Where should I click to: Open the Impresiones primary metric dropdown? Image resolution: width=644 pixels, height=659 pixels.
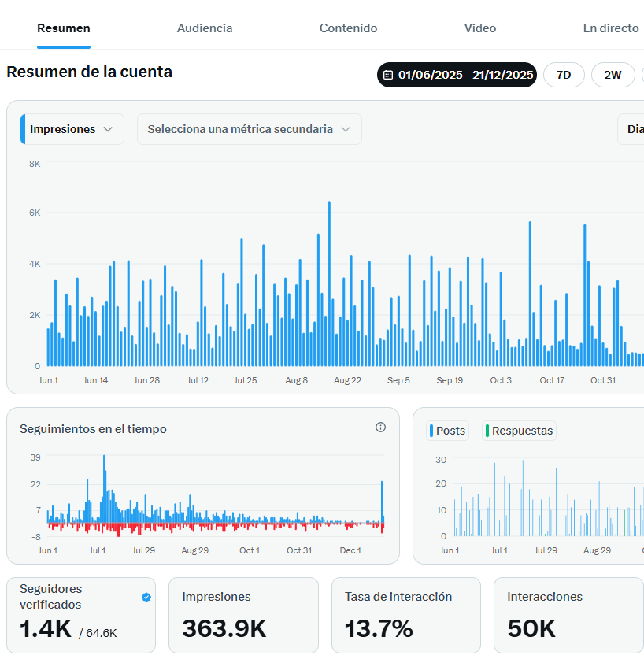coord(72,129)
